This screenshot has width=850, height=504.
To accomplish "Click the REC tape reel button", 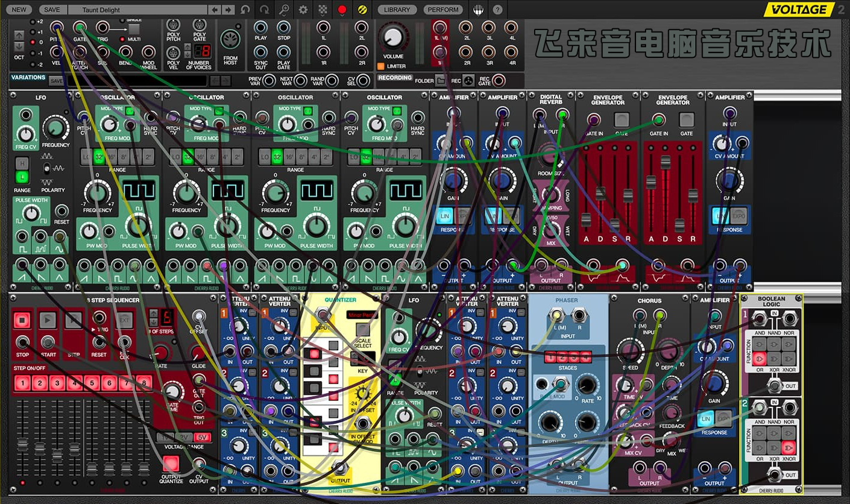I will coord(468,80).
